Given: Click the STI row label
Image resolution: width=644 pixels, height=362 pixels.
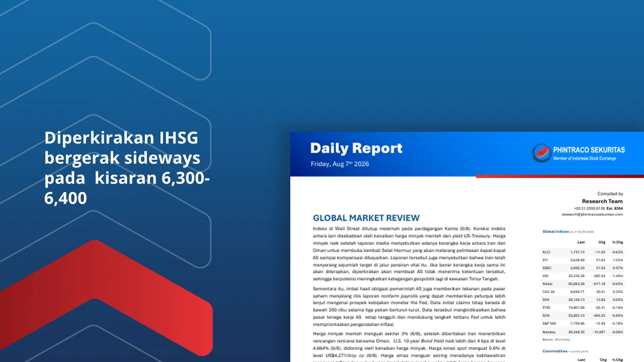Looking at the screenshot, I should pyautogui.click(x=545, y=260).
